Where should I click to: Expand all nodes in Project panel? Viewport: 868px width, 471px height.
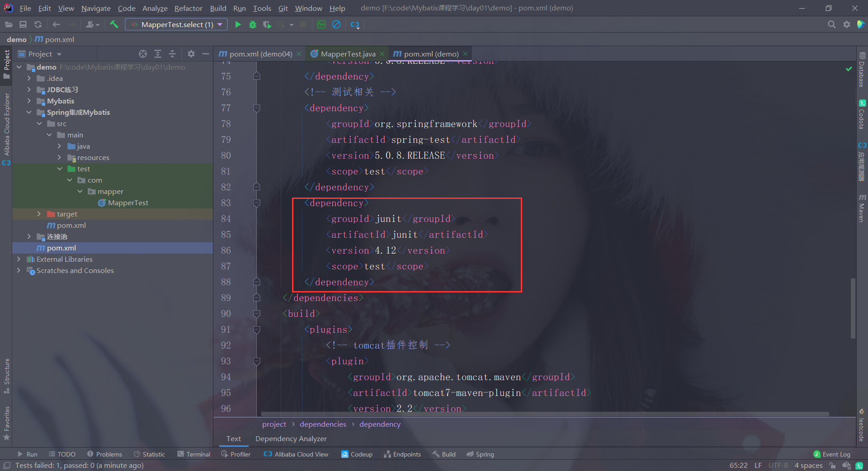[x=158, y=54]
